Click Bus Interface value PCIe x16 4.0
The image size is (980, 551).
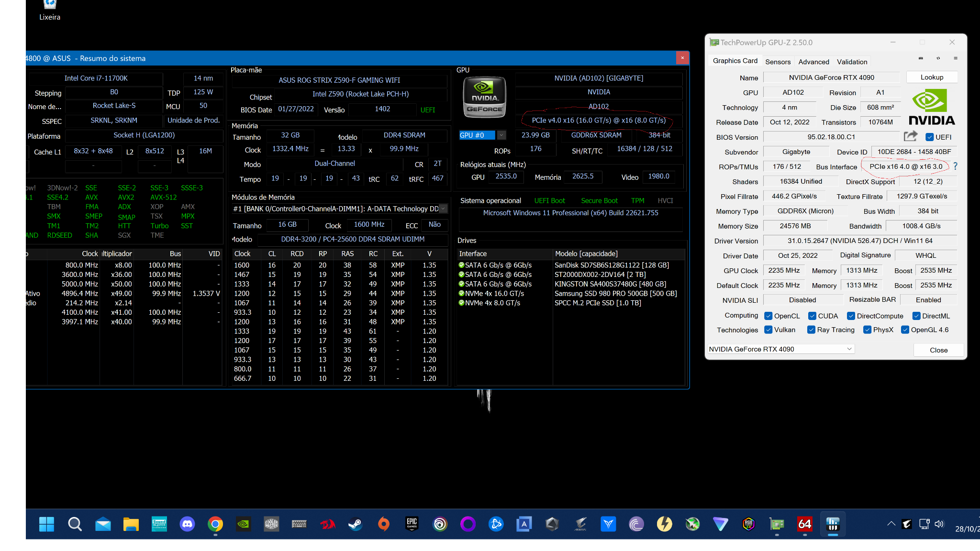(905, 166)
